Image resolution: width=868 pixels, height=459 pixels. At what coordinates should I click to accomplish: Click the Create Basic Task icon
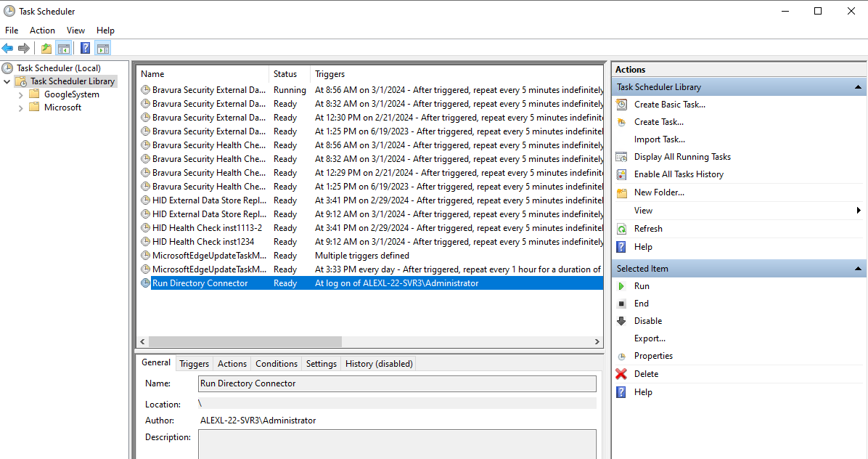pyautogui.click(x=621, y=104)
